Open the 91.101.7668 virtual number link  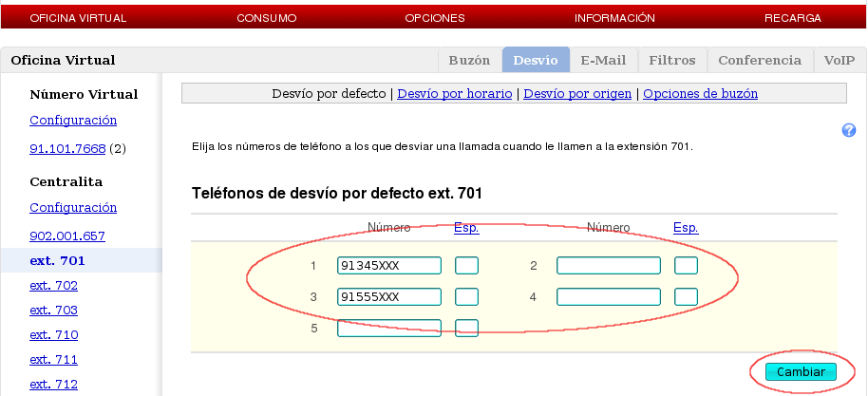[x=67, y=148]
